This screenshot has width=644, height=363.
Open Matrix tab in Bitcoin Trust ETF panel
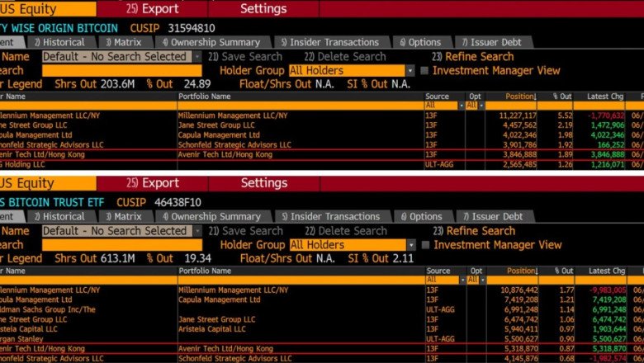124,217
